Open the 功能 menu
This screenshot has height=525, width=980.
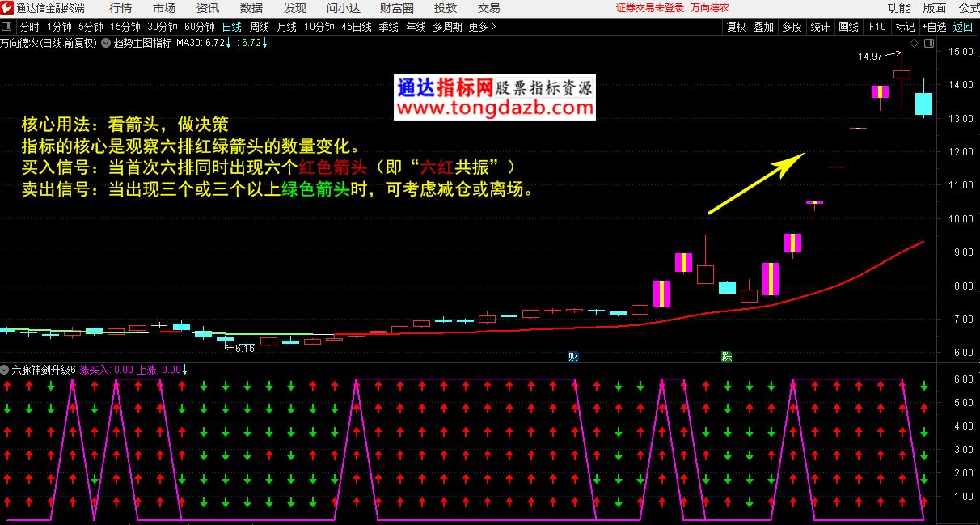point(899,8)
